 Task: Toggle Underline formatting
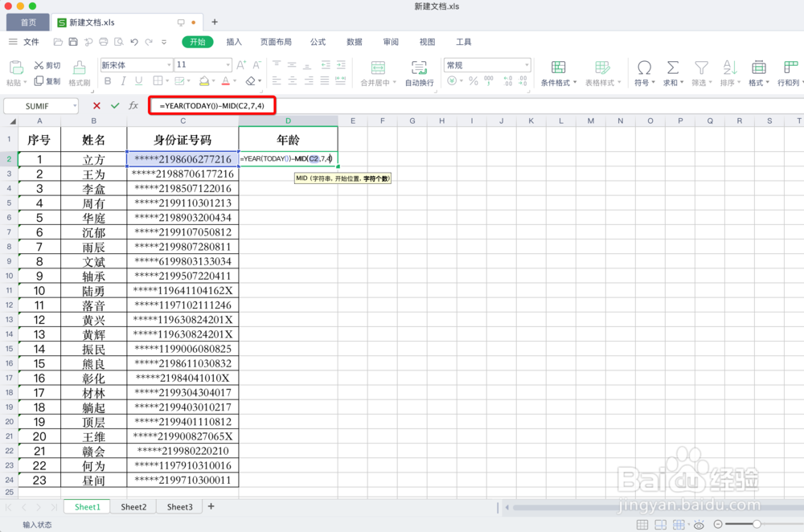click(x=138, y=81)
